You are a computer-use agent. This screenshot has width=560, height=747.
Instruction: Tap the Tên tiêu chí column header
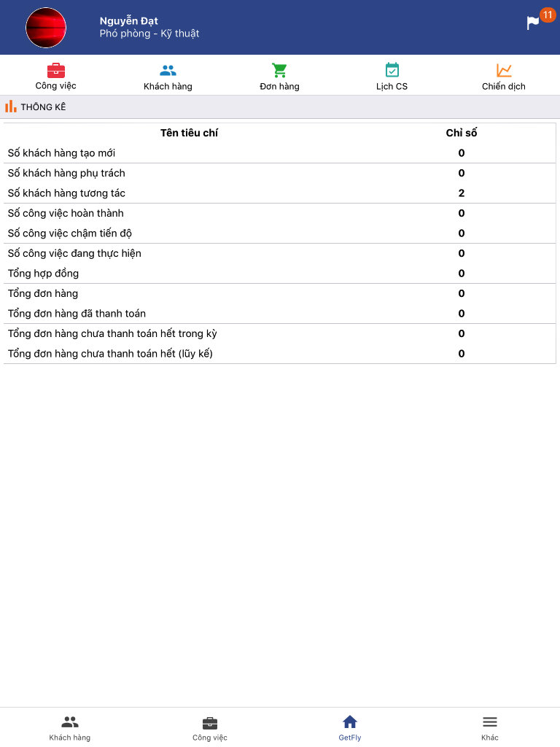pos(189,133)
